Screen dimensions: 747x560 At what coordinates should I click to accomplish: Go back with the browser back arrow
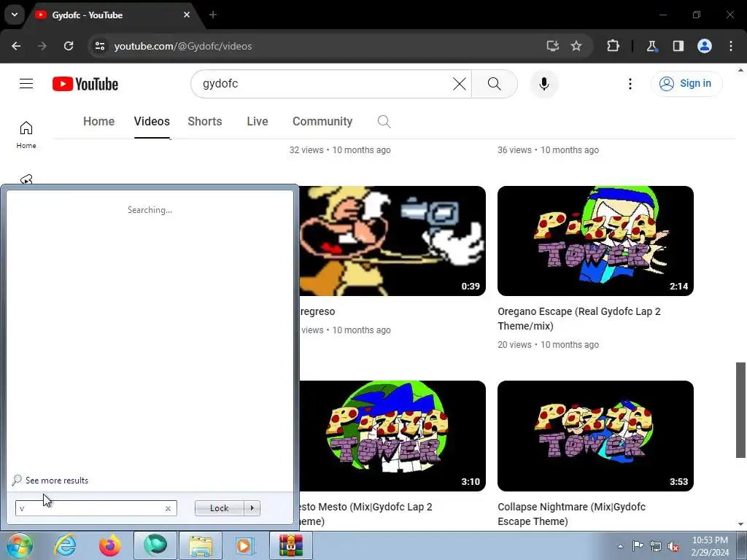(16, 46)
